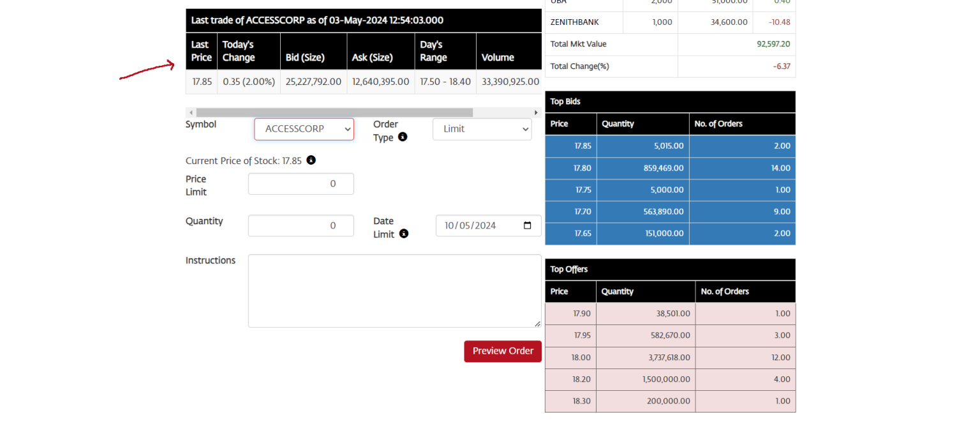Click the left scroll arrow under the trade table
980x440 pixels.
click(x=191, y=112)
